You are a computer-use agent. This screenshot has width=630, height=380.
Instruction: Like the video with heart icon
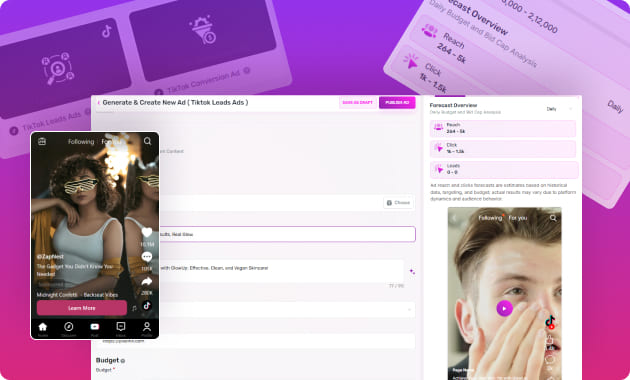(147, 232)
